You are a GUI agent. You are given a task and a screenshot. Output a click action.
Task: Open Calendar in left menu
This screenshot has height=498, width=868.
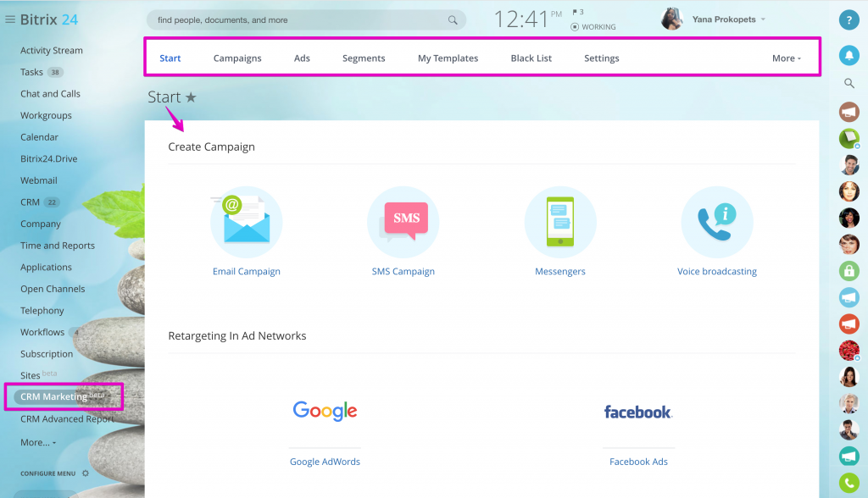pos(39,137)
